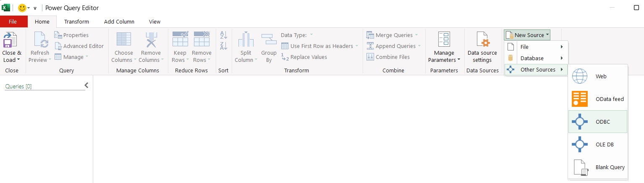
Task: Open the Quick Access Toolbar customize arrow
Action: click(x=35, y=8)
